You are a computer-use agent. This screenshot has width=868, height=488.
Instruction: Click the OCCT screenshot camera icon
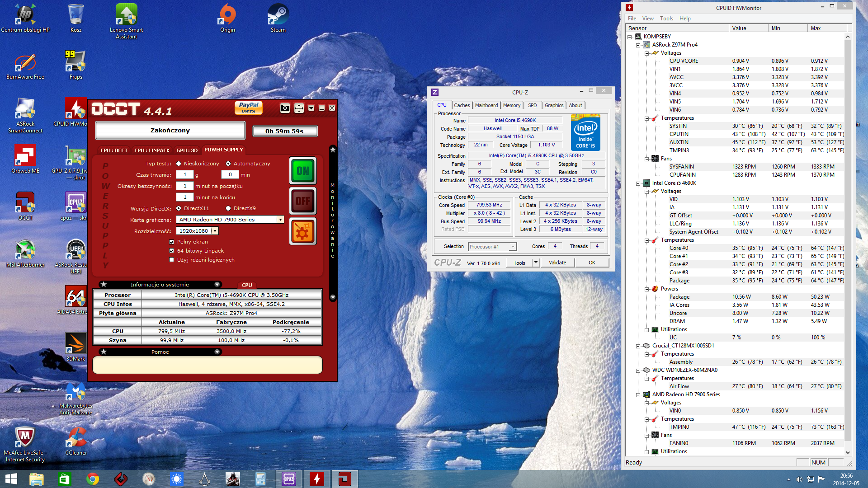[285, 108]
